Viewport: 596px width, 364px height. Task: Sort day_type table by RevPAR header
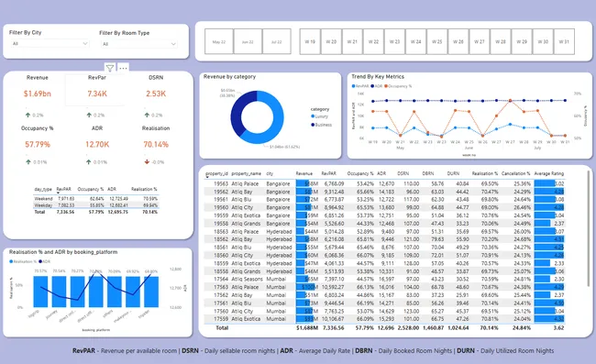[x=64, y=189]
